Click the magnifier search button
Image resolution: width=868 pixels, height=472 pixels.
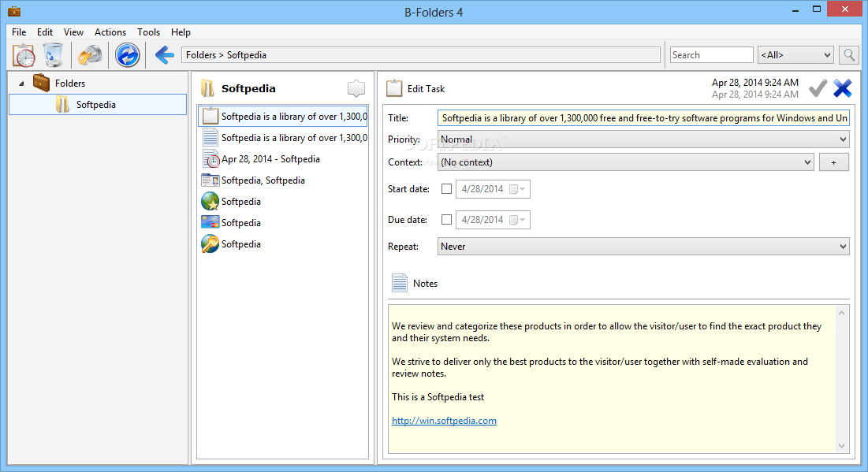pyautogui.click(x=848, y=55)
